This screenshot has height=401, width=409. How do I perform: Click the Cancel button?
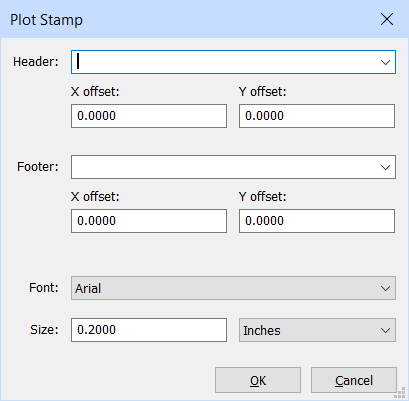pyautogui.click(x=354, y=380)
